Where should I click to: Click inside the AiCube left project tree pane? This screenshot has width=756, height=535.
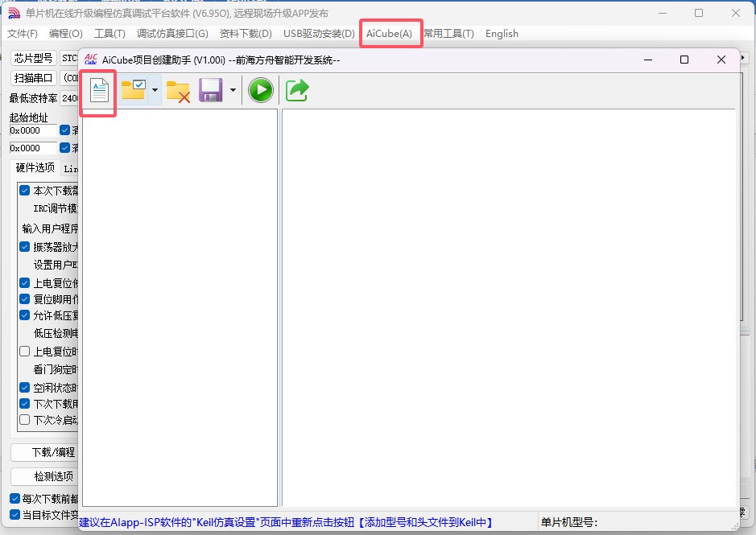pos(180,307)
